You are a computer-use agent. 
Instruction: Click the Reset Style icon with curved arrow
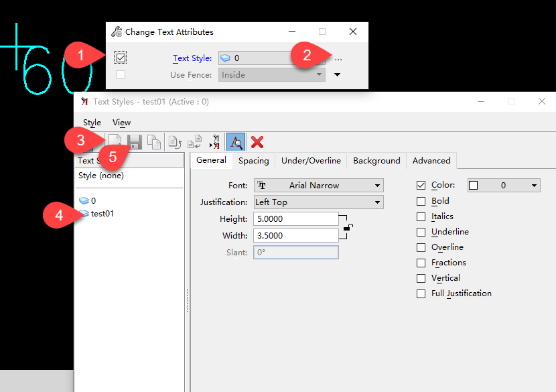(175, 142)
